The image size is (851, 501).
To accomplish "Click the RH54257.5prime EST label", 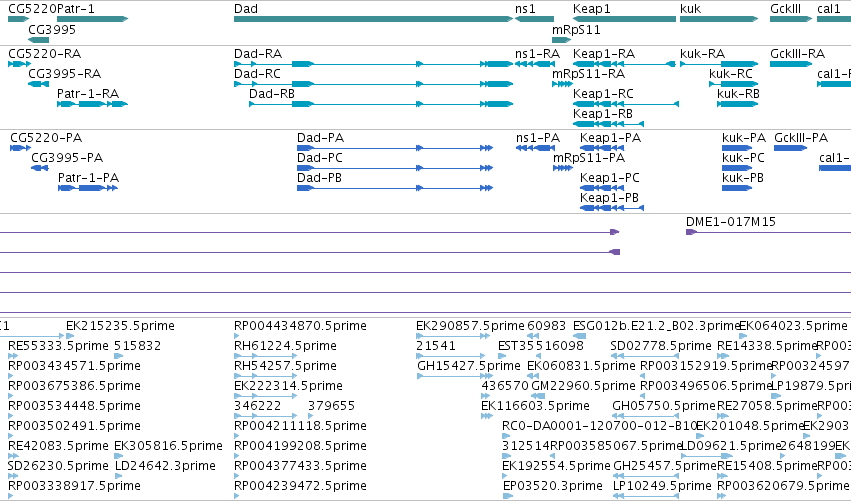I will [285, 366].
